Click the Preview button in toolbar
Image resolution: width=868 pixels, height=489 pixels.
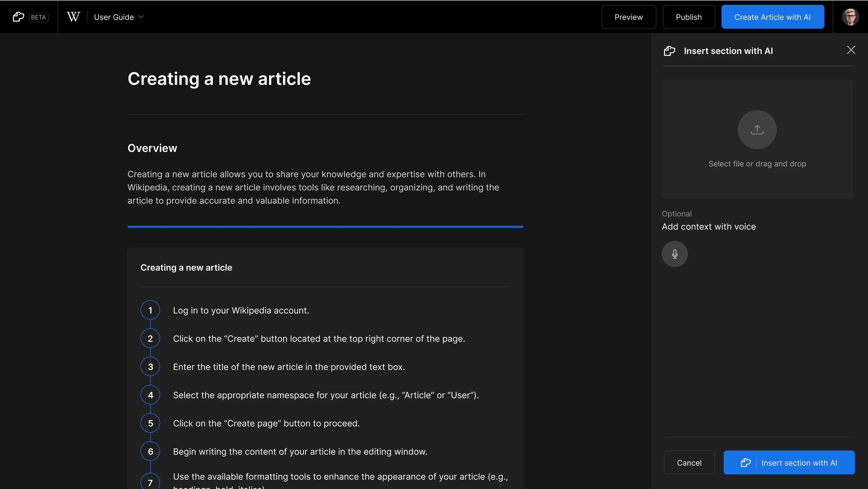629,17
